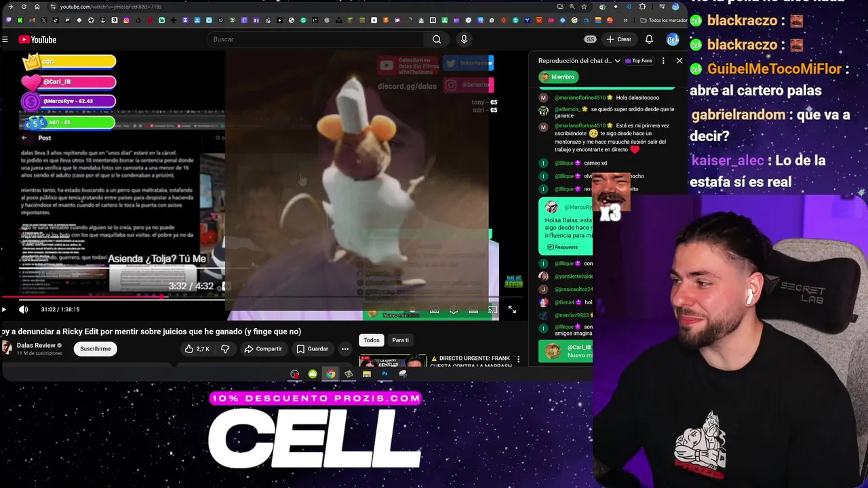Image resolution: width=868 pixels, height=488 pixels.
Task: Select the Para ti filter chip
Action: (x=400, y=340)
